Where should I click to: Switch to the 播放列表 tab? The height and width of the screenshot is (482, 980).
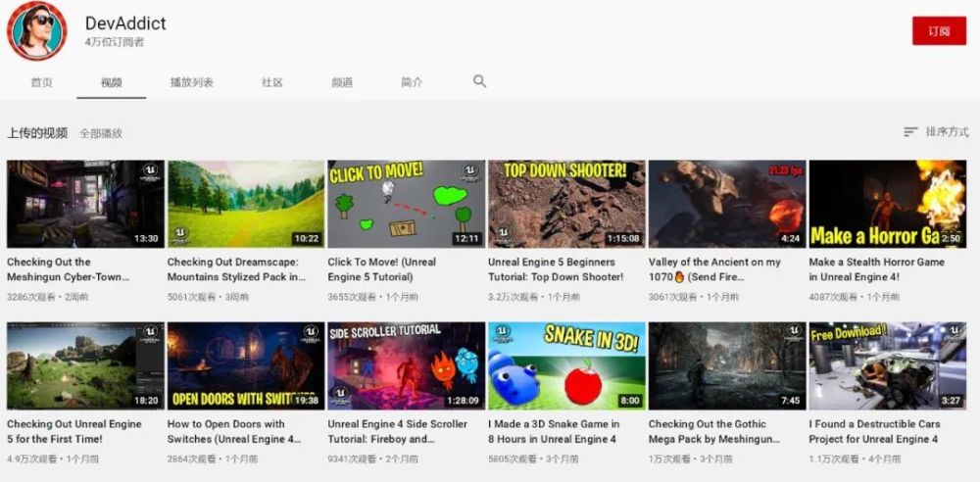192,82
